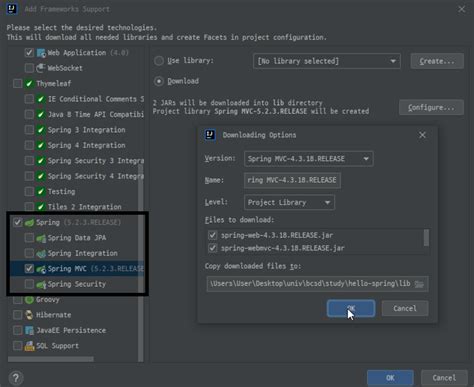Click the library Name input field
Image resolution: width=474 pixels, height=387 pixels.
(292, 180)
